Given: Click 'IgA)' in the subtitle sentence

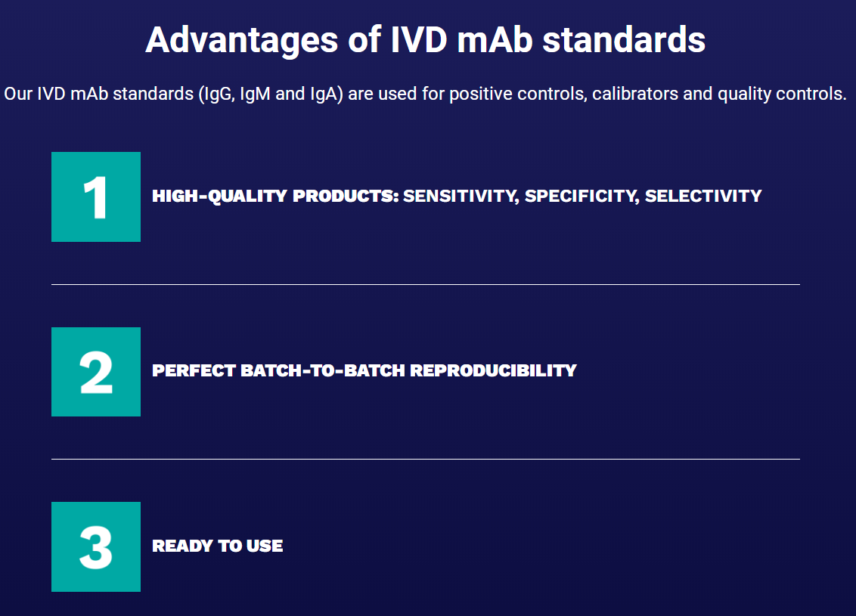Looking at the screenshot, I should (327, 94).
